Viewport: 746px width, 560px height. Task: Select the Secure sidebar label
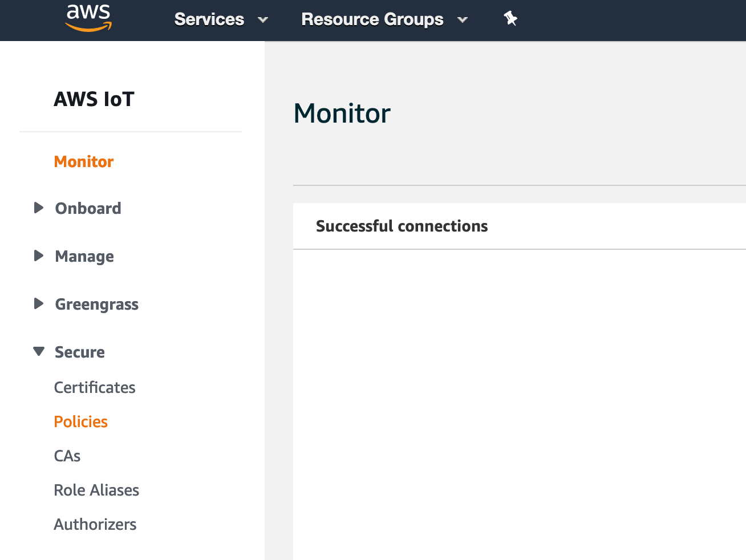pyautogui.click(x=80, y=352)
